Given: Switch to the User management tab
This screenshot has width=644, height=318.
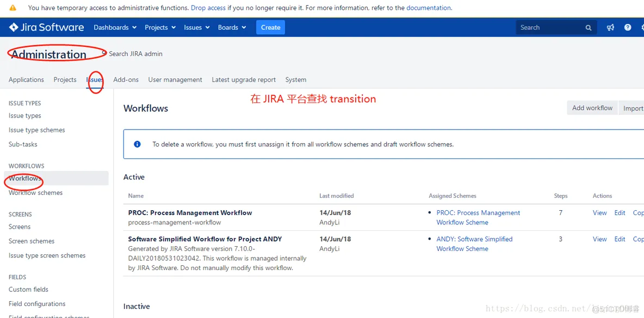Looking at the screenshot, I should tap(175, 80).
